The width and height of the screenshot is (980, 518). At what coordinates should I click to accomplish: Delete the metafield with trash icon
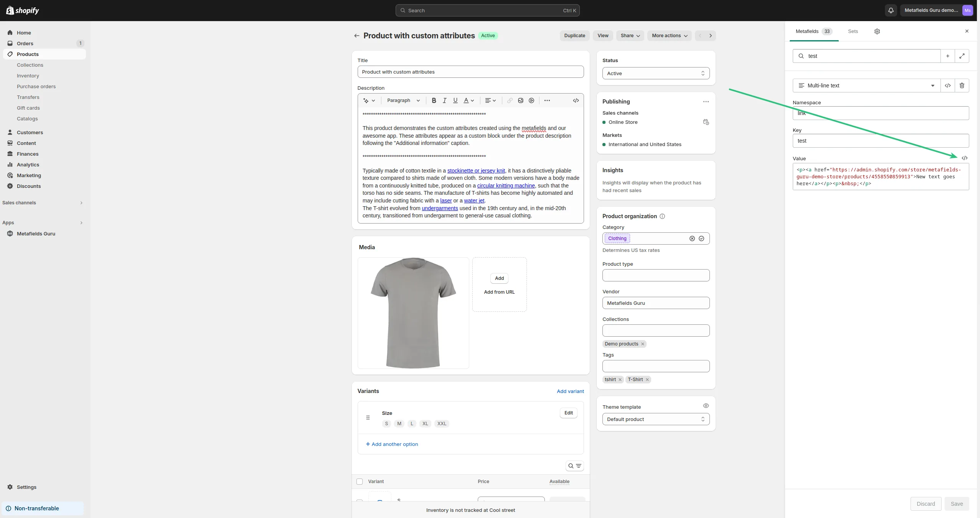click(962, 86)
